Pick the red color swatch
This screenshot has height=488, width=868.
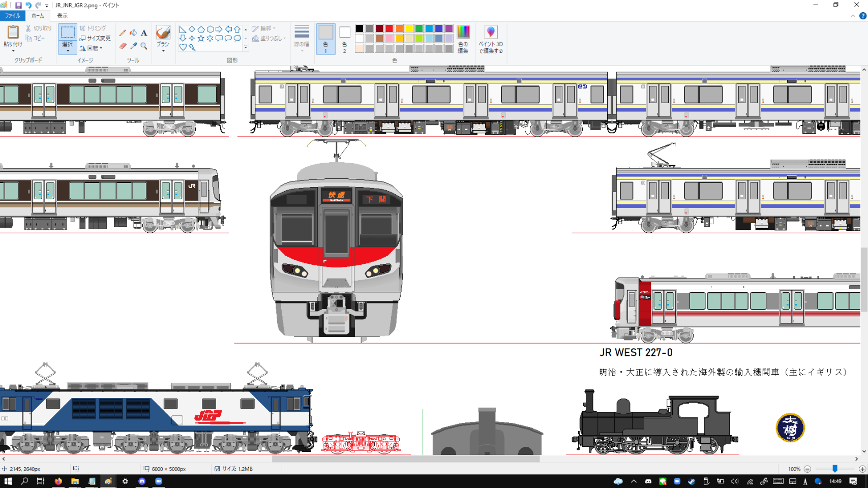click(x=389, y=28)
